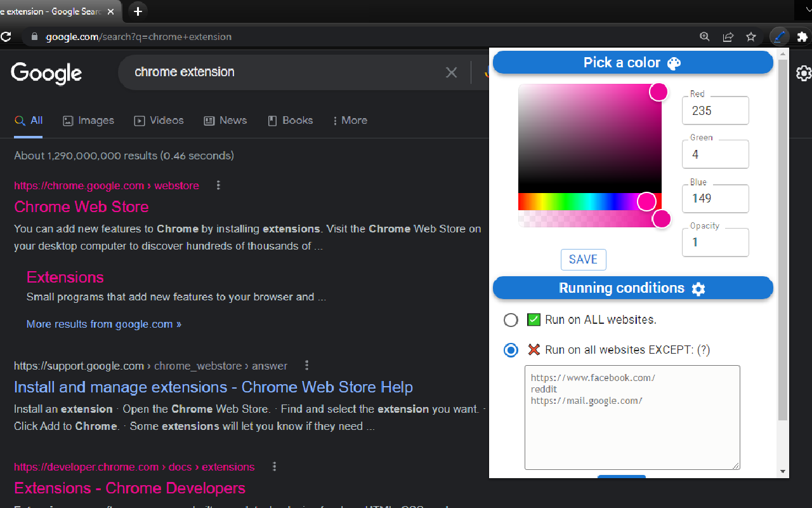Switch to the Videos search tab

pos(159,121)
